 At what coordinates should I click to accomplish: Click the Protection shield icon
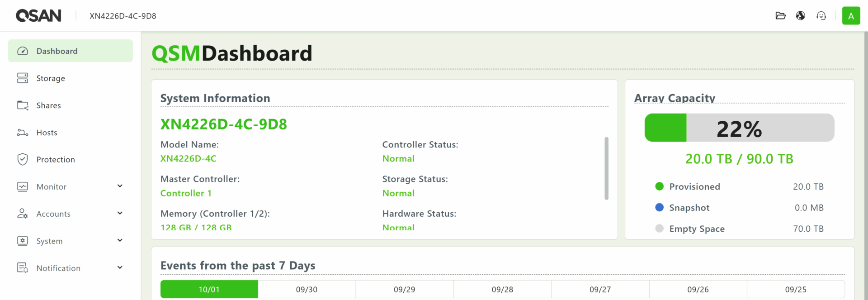click(23, 159)
